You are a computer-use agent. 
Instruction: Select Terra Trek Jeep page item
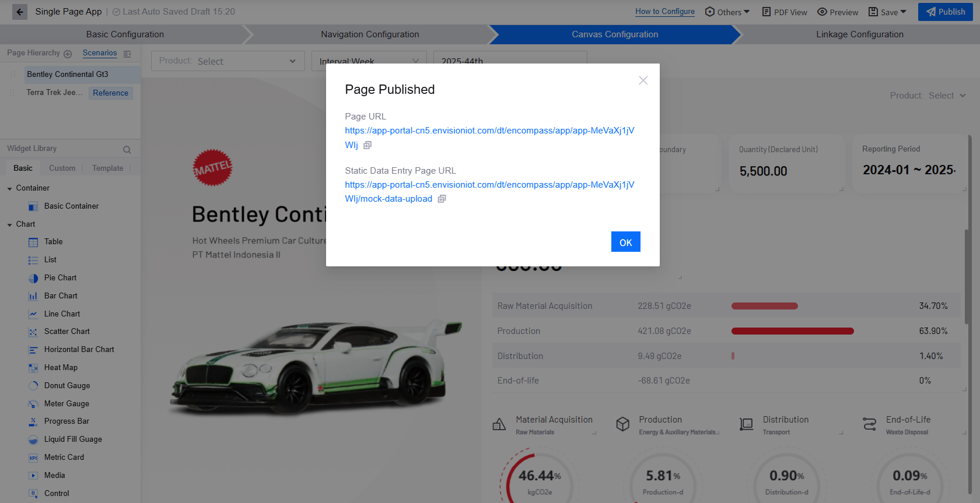click(x=54, y=93)
